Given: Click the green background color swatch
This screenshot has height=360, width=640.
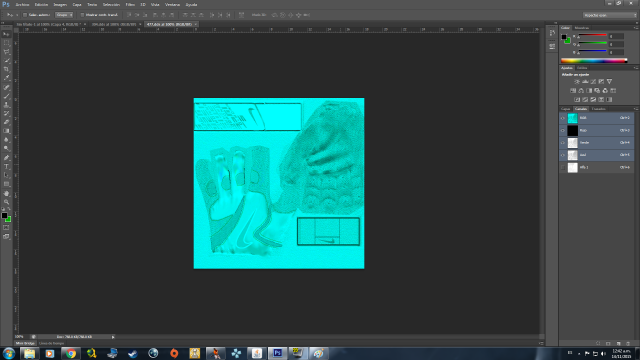Looking at the screenshot, I should click(9, 220).
